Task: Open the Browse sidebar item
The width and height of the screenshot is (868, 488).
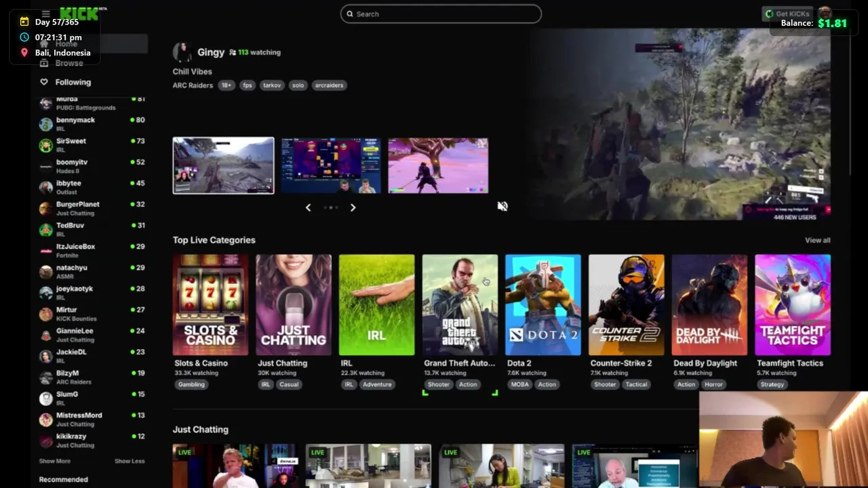Action: [69, 63]
